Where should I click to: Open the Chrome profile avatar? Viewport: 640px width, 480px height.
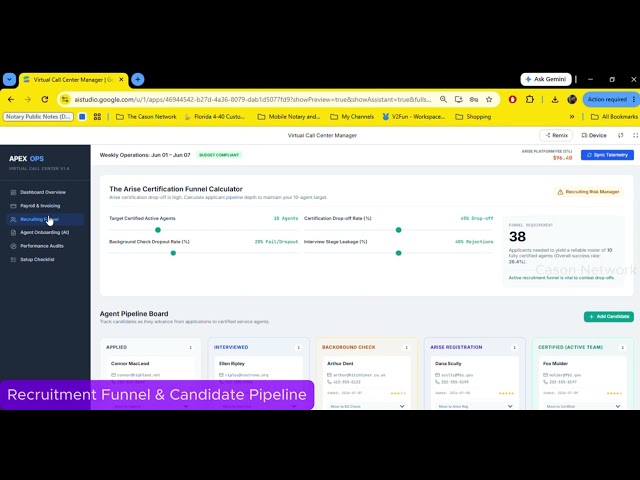pos(572,99)
